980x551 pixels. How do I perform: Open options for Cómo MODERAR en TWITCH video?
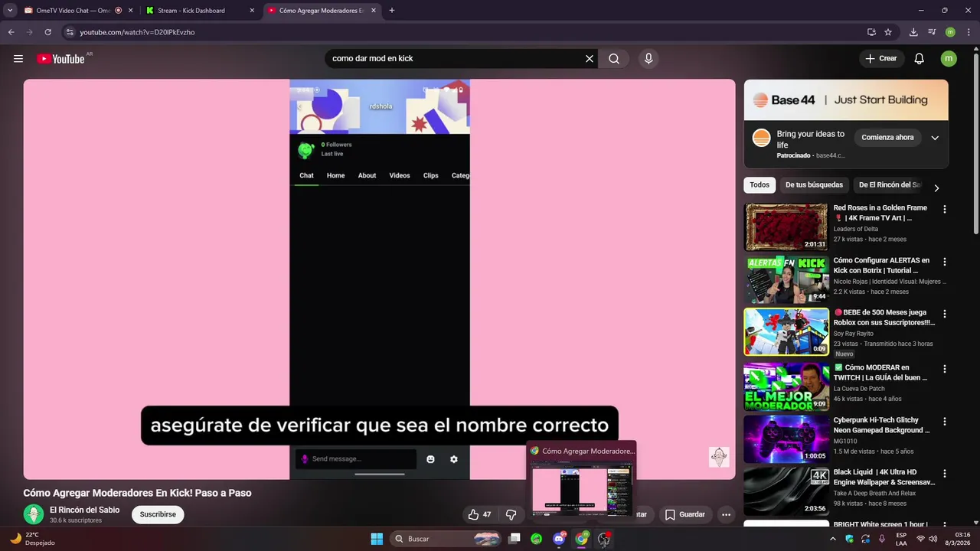(x=944, y=369)
